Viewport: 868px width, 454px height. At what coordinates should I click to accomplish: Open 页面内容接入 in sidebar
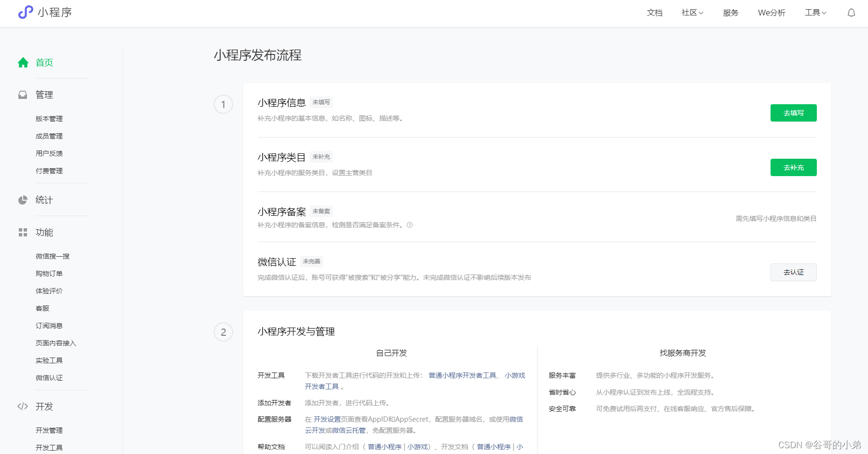pos(56,343)
